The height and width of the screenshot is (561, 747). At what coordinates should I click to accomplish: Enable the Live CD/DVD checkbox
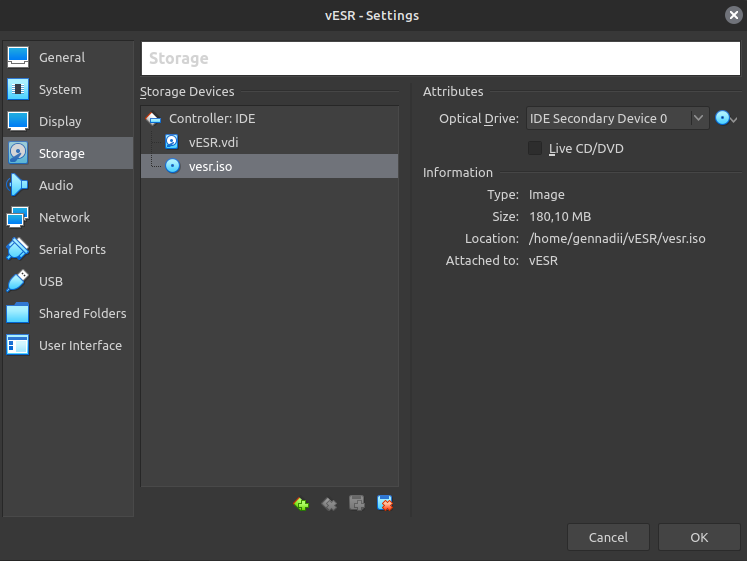pos(535,148)
